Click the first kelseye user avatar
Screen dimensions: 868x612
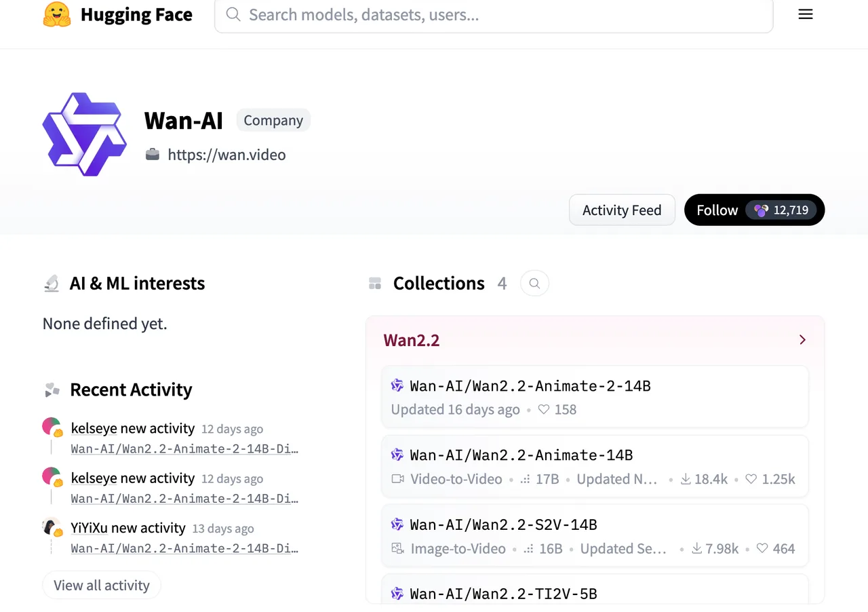[x=52, y=427]
